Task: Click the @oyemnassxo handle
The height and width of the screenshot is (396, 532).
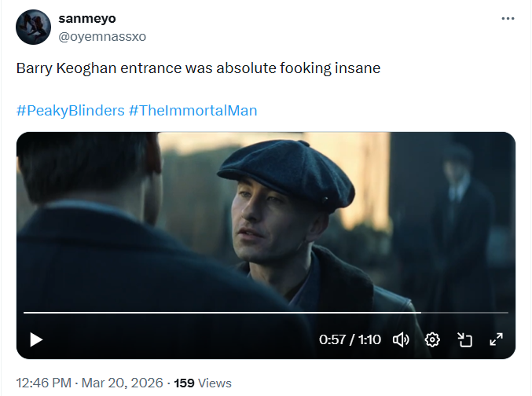Action: [x=102, y=36]
